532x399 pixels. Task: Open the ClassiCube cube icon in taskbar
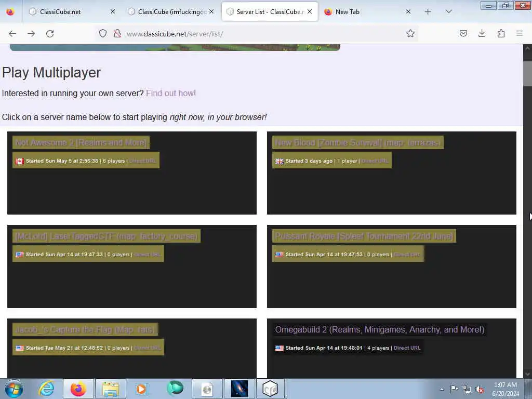pyautogui.click(x=270, y=389)
